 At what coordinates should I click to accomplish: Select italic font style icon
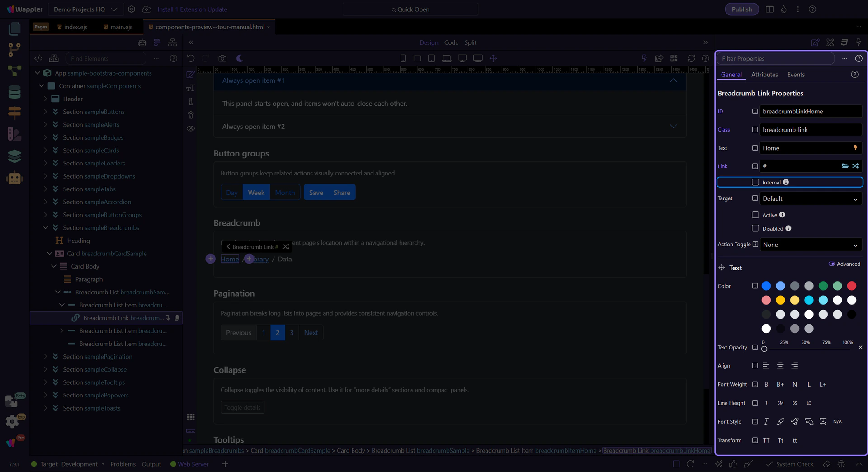pos(766,421)
